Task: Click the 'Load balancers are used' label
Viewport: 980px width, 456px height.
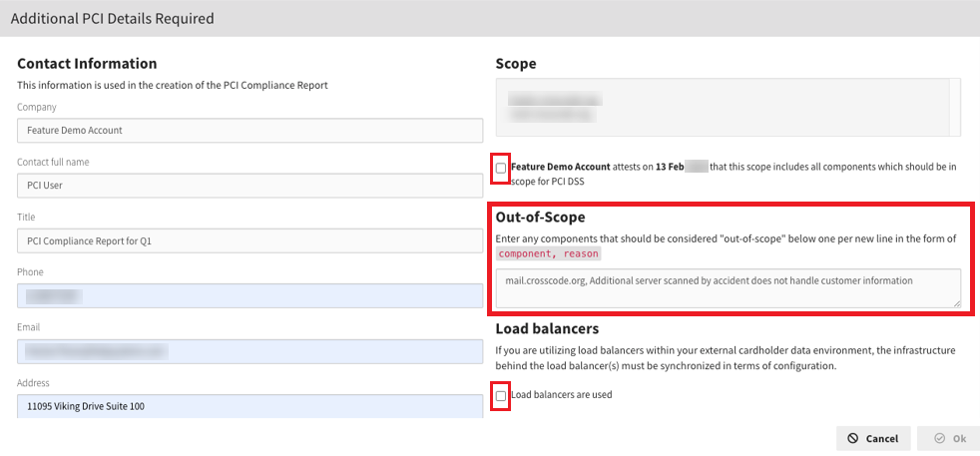Action: [561, 395]
